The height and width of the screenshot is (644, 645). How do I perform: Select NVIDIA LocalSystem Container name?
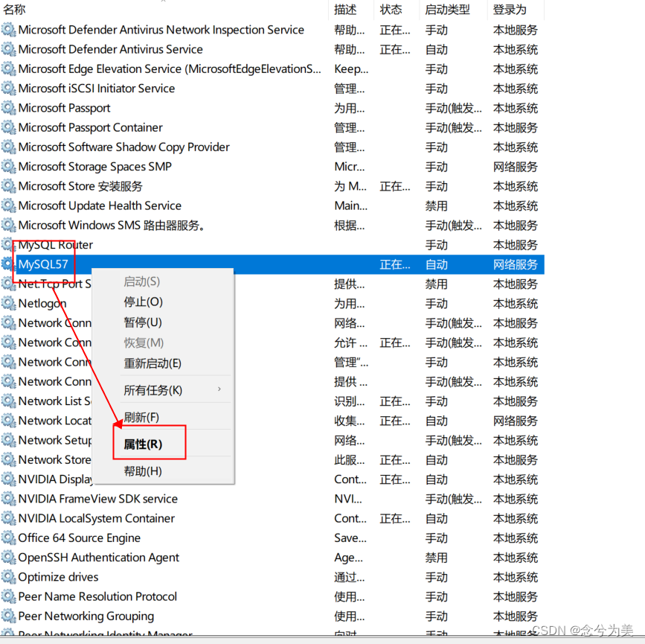97,518
